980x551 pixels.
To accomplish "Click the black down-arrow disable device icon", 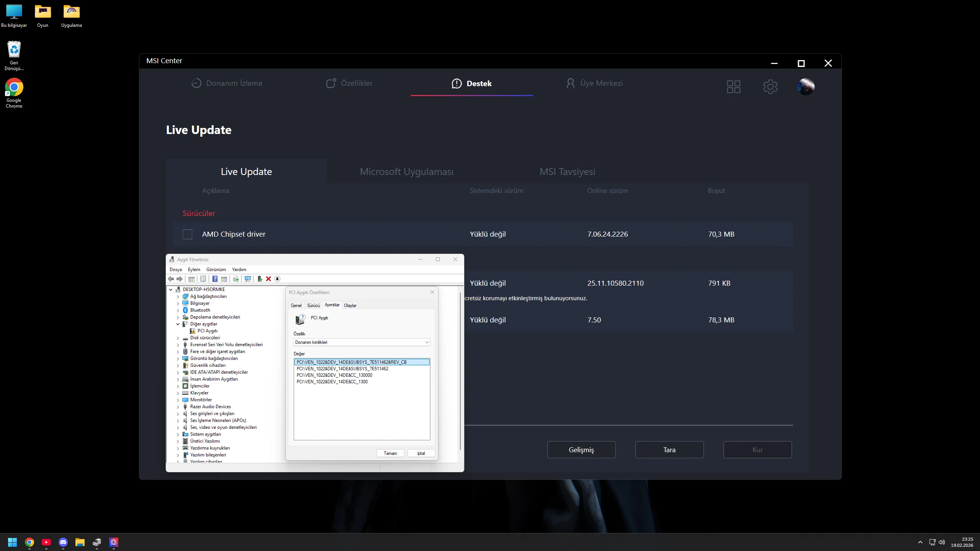I will [x=277, y=279].
